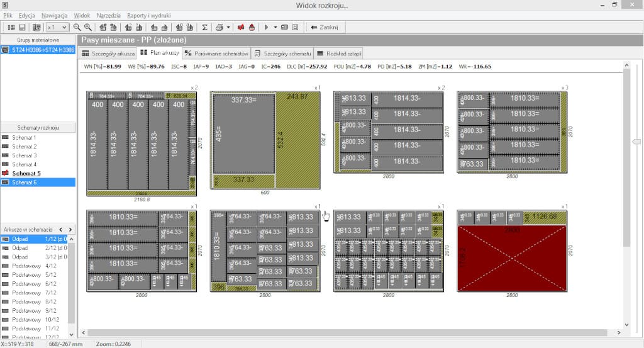Open the play button dropdown arrow
The height and width of the screenshot is (348, 644).
point(275,27)
